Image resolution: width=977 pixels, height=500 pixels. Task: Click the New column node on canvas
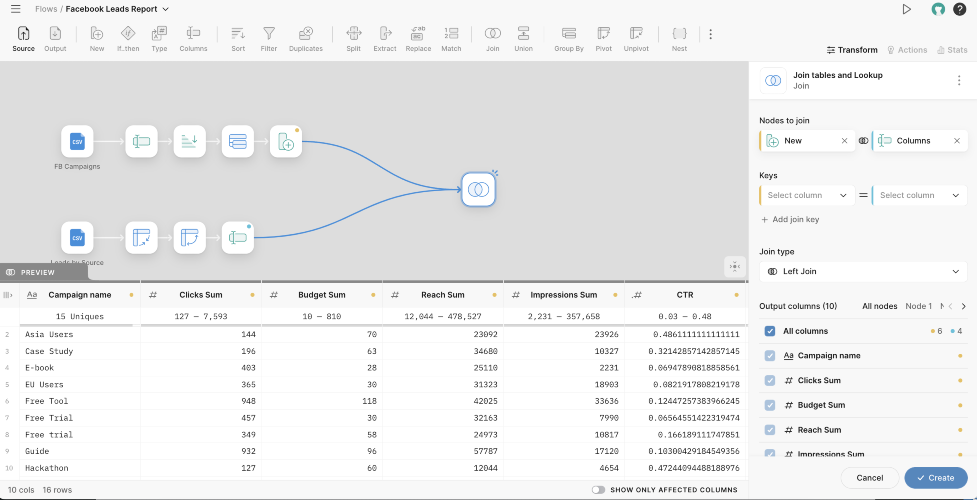tap(286, 142)
